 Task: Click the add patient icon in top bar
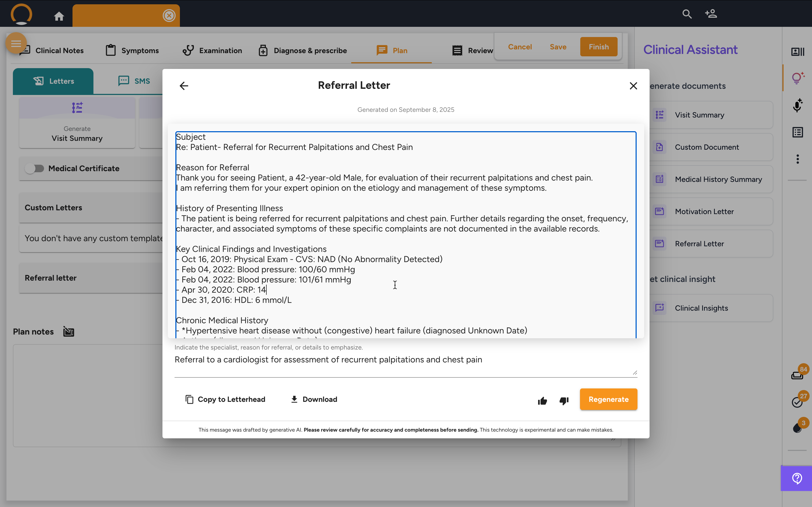(711, 14)
